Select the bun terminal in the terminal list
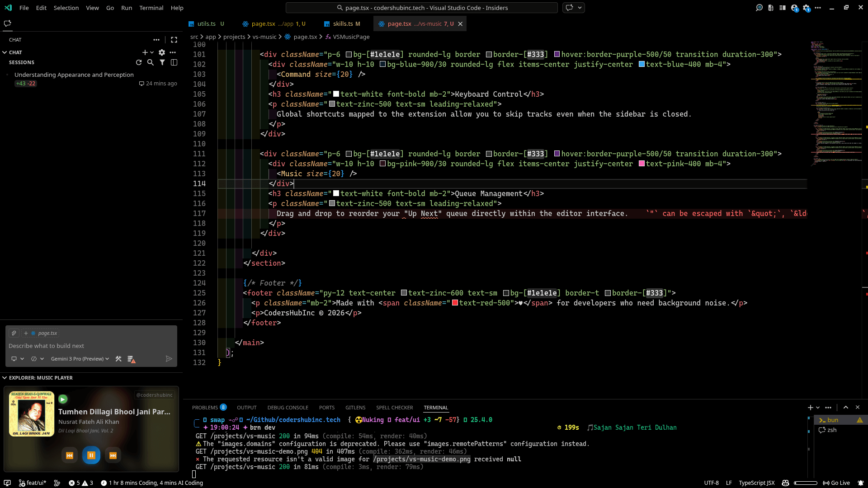Viewport: 868px width, 488px height. coord(833,420)
